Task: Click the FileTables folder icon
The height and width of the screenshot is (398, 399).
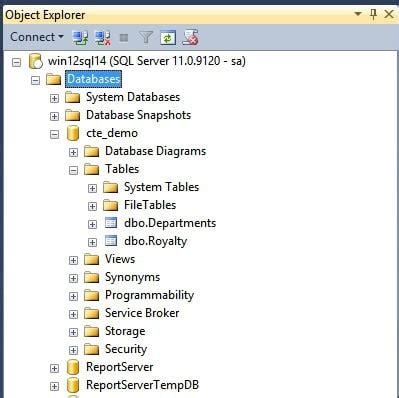Action: [111, 205]
